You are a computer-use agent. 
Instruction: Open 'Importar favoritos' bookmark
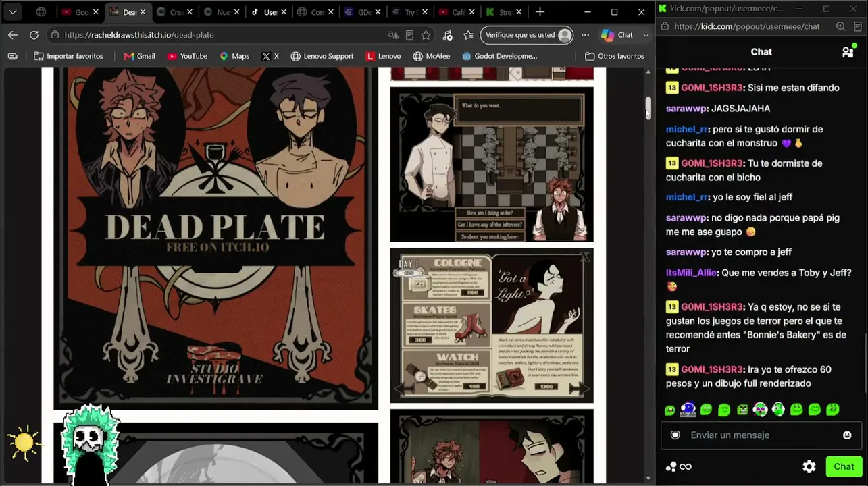click(x=68, y=56)
